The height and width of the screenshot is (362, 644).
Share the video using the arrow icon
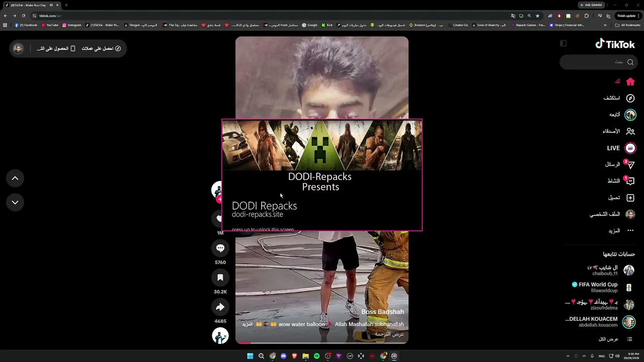(x=220, y=307)
